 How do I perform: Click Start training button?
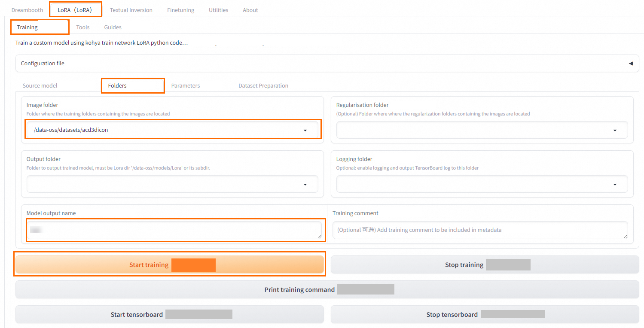170,264
